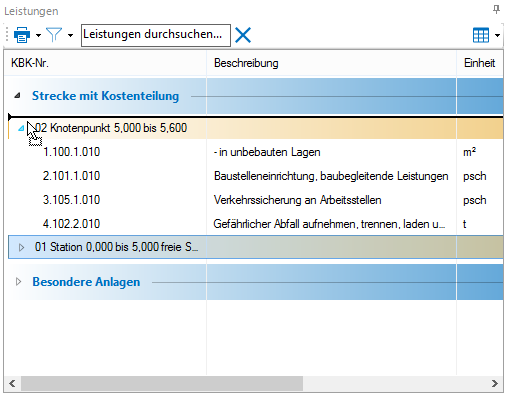Screen dimensions: 507x396
Task: Click 'Gefährlicher Abfall aufnehmen' description
Action: coord(329,224)
